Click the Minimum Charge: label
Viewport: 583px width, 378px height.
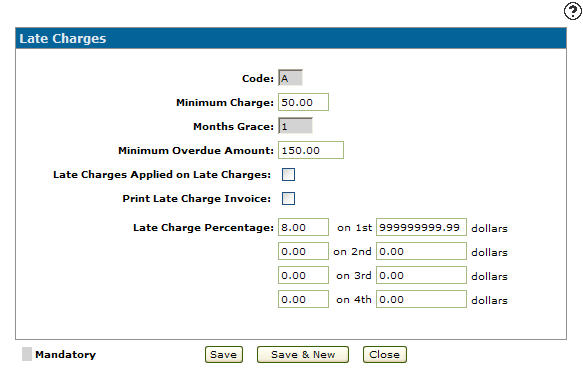point(225,103)
